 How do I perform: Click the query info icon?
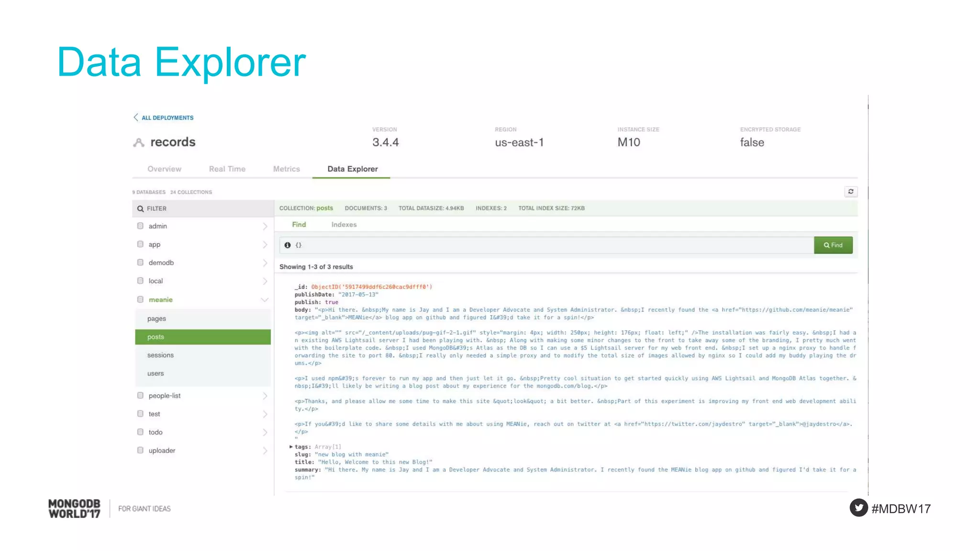point(288,245)
